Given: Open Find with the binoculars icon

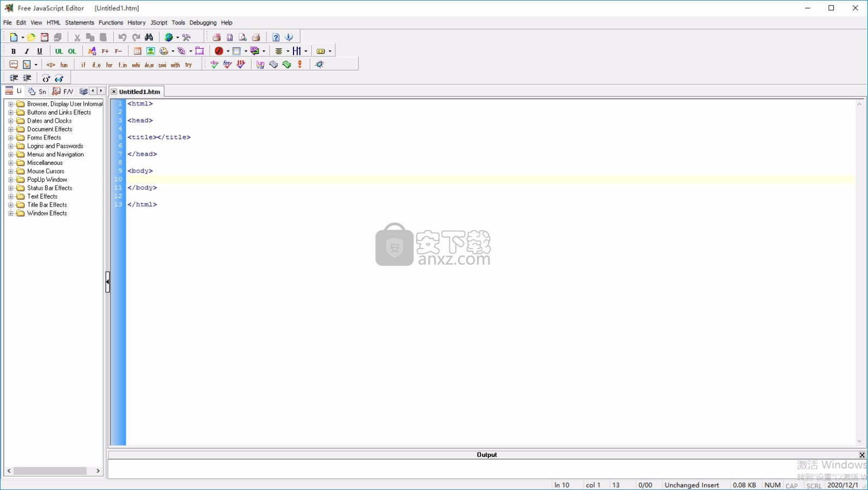Looking at the screenshot, I should [149, 37].
